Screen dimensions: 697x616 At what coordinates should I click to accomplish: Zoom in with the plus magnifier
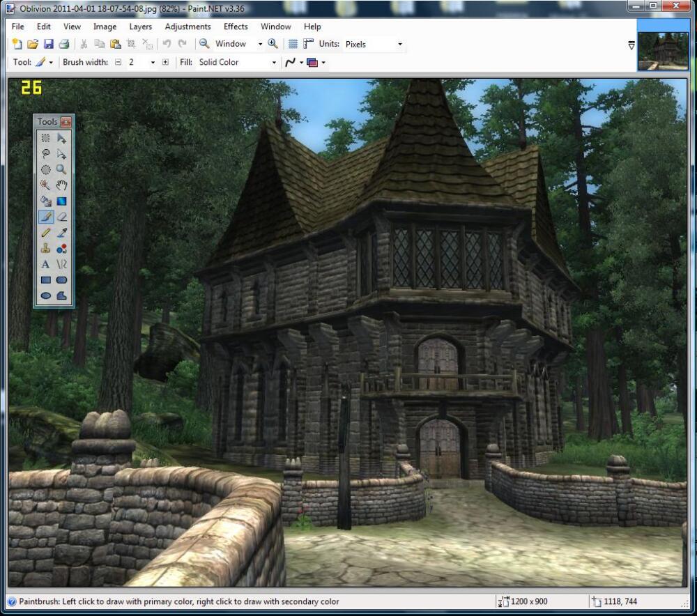273,44
